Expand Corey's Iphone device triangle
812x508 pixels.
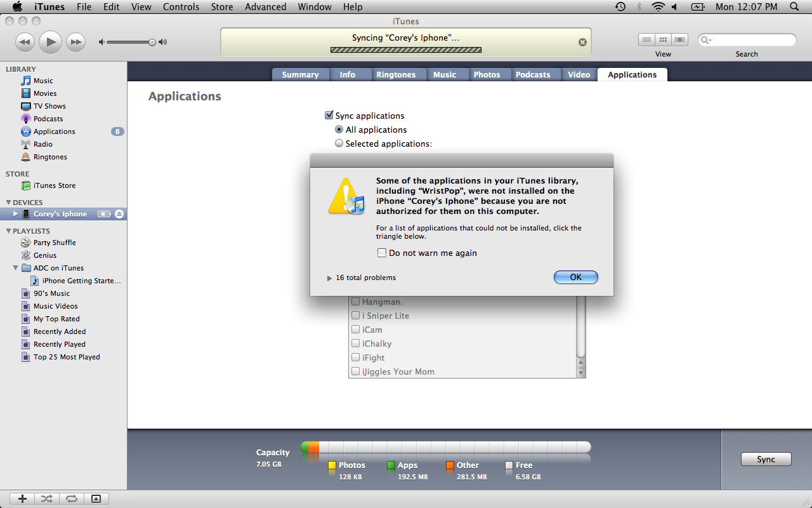click(x=16, y=214)
